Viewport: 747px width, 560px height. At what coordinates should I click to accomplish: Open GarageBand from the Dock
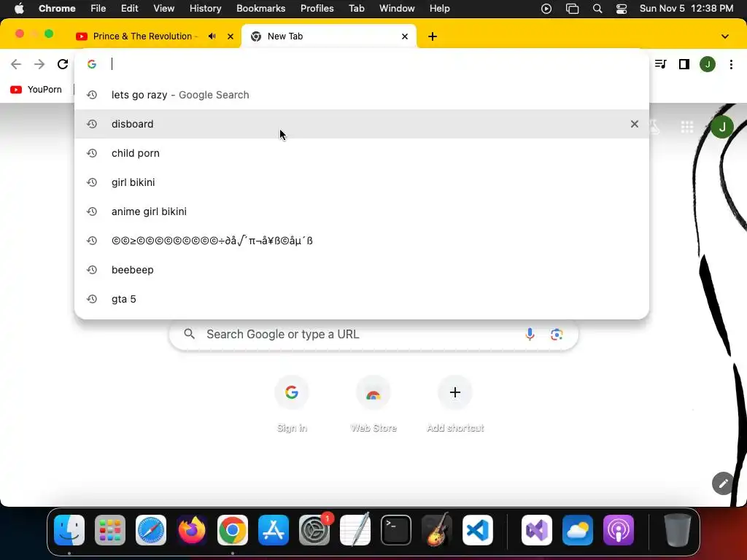click(437, 530)
